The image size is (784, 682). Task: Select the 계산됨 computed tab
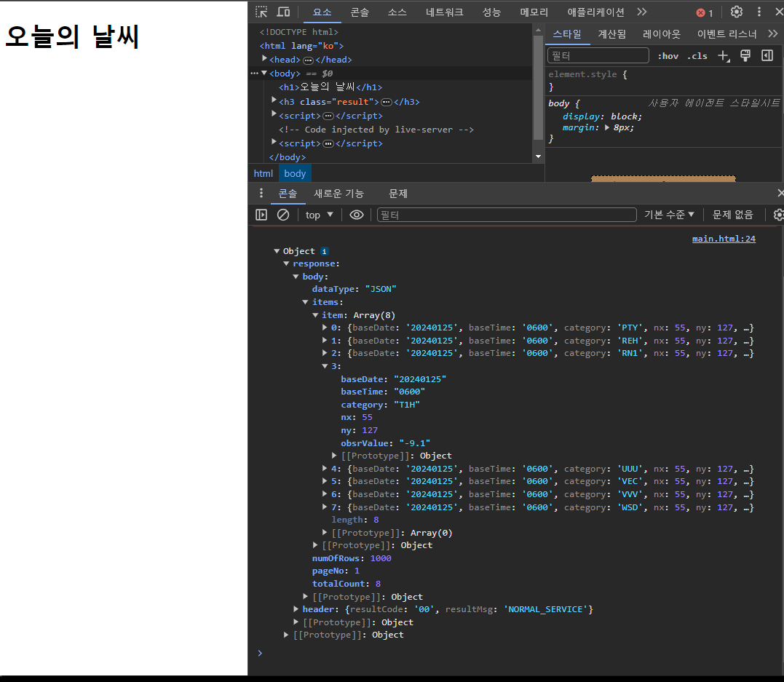pos(612,34)
